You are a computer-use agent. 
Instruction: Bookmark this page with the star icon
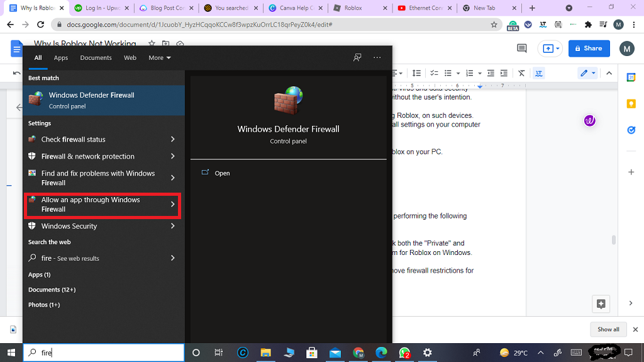(494, 25)
